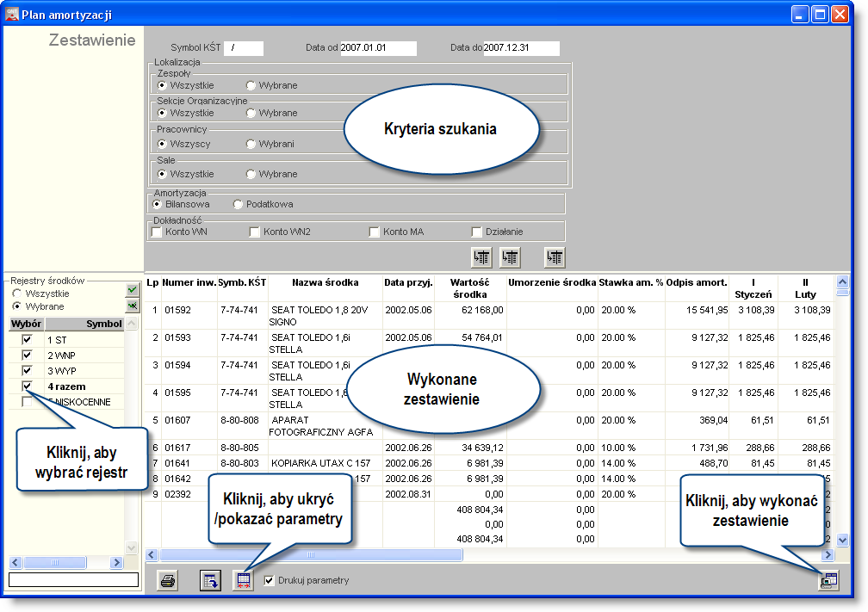
Task: Tick the Konto MA checkbox
Action: point(375,232)
